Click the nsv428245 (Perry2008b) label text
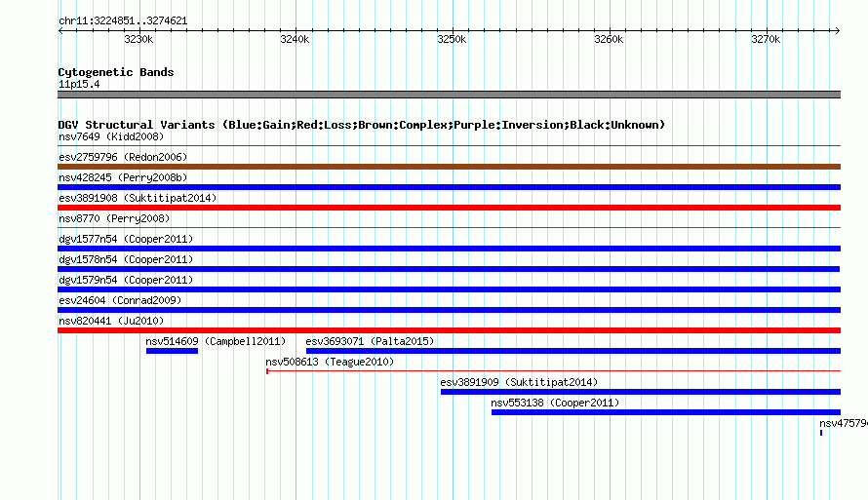Screen dimensions: 868x500 coord(123,177)
